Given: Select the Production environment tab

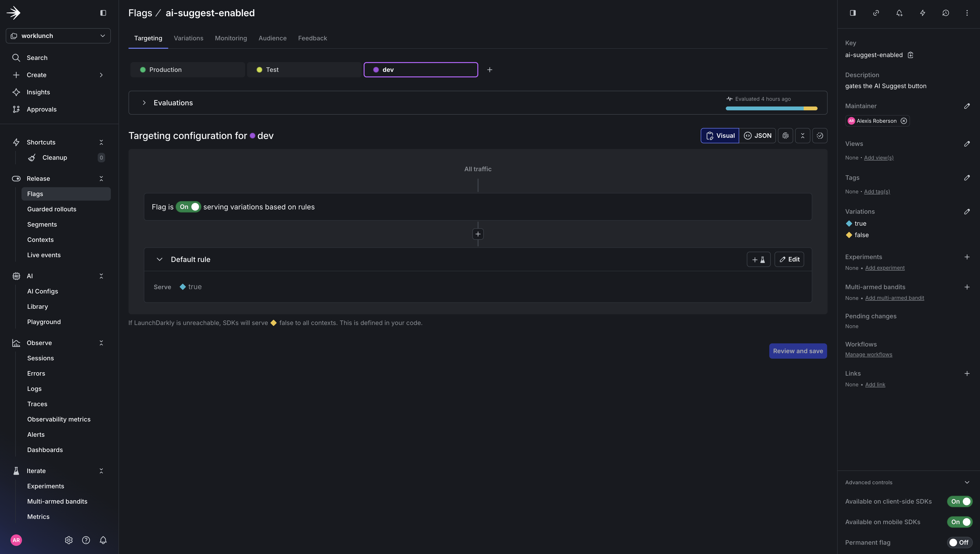Looking at the screenshot, I should pos(187,69).
